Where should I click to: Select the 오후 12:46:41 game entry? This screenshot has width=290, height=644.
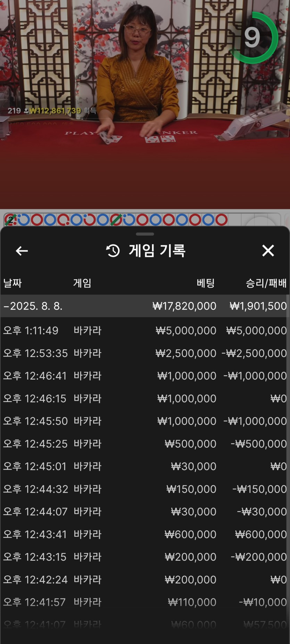145,376
